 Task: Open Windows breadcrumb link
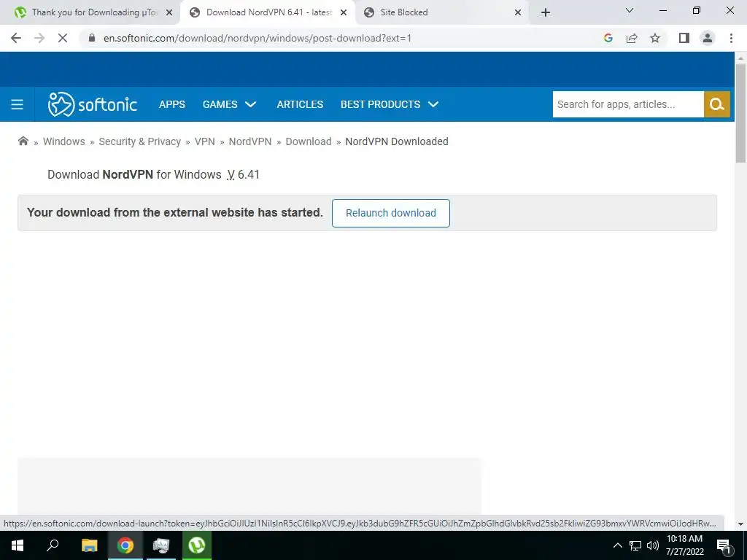click(64, 141)
